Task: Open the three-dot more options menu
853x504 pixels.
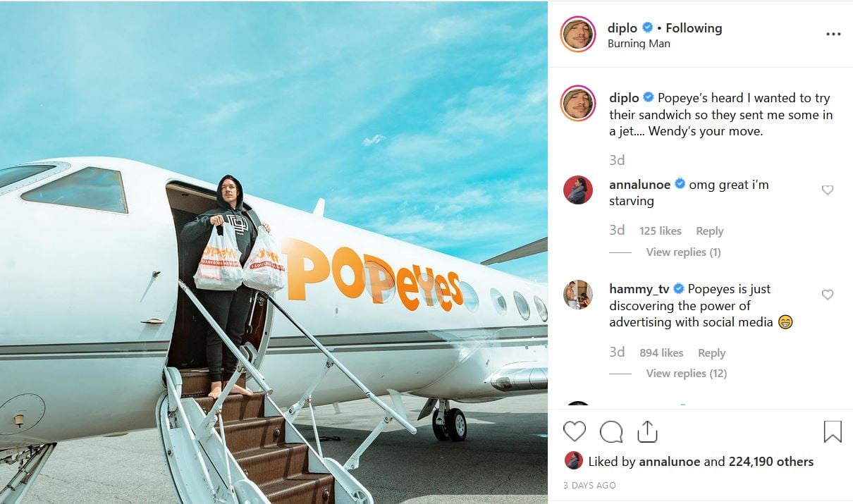Action: [x=833, y=35]
